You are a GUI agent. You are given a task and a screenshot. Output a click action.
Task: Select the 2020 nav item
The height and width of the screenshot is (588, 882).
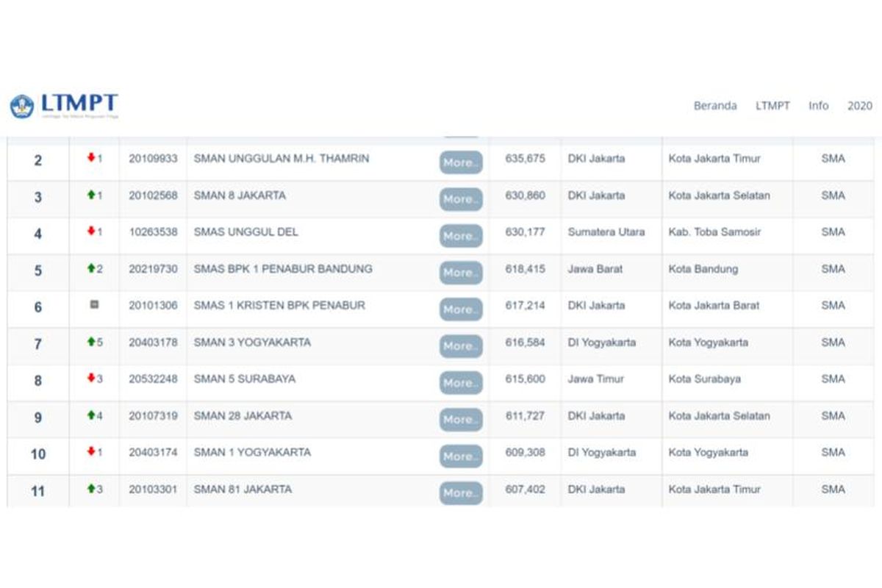coord(860,106)
